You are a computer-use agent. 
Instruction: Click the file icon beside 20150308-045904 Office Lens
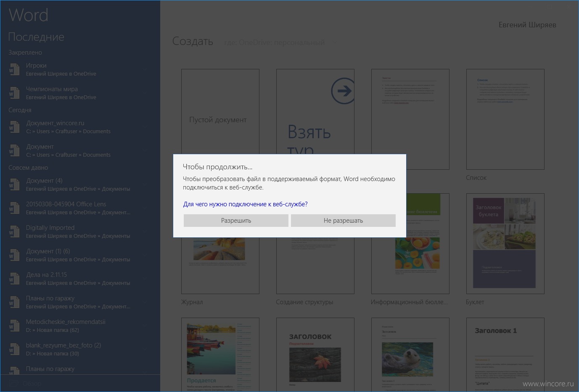tap(14, 208)
